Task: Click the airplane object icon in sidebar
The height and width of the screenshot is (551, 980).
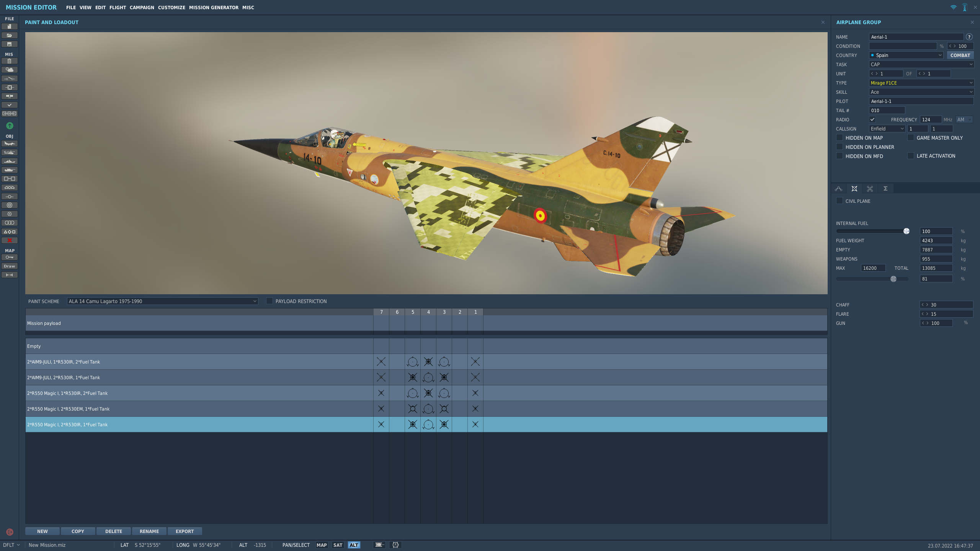Action: pyautogui.click(x=10, y=144)
